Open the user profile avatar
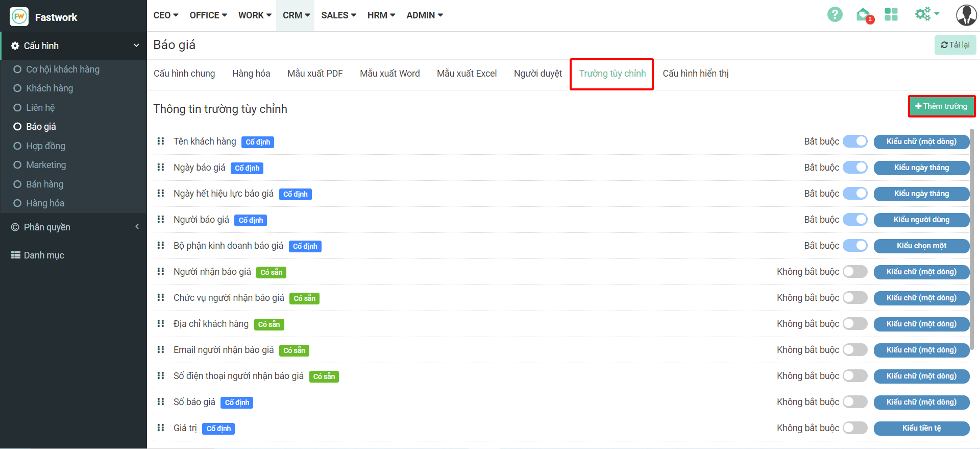980x449 pixels. [966, 15]
